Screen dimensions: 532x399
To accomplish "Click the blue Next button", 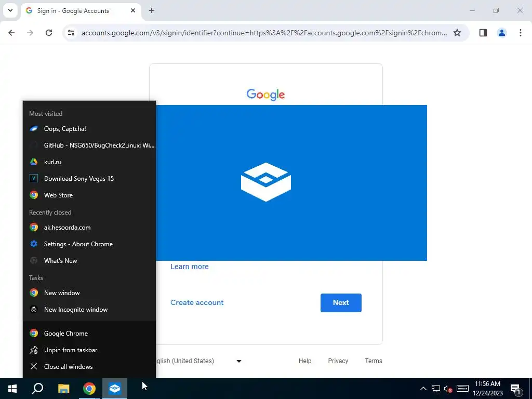I will click(x=341, y=303).
